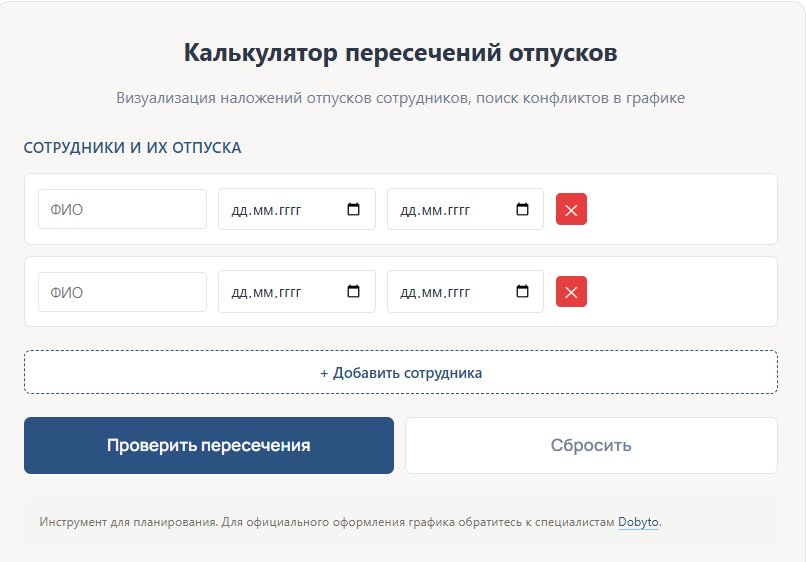The image size is (806, 562).
Task: Select year segment of second row start date
Action: (x=288, y=293)
